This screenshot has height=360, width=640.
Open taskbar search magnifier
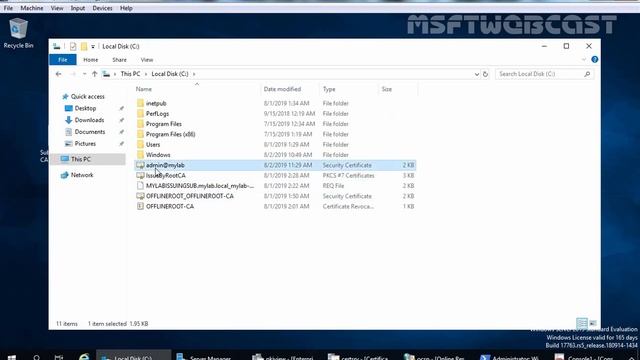tap(36, 357)
